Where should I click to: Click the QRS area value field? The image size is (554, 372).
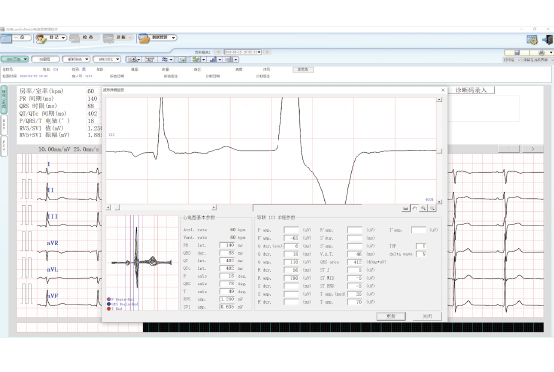click(x=355, y=262)
